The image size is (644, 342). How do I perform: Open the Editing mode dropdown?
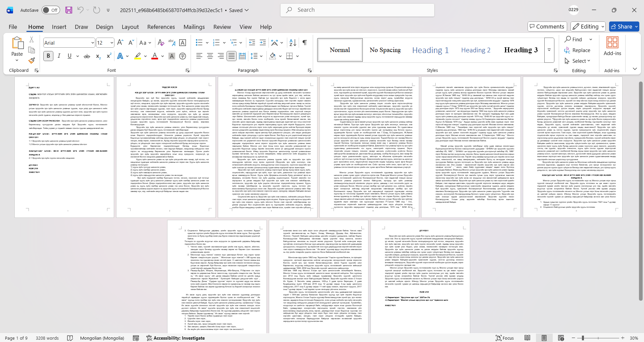click(588, 27)
